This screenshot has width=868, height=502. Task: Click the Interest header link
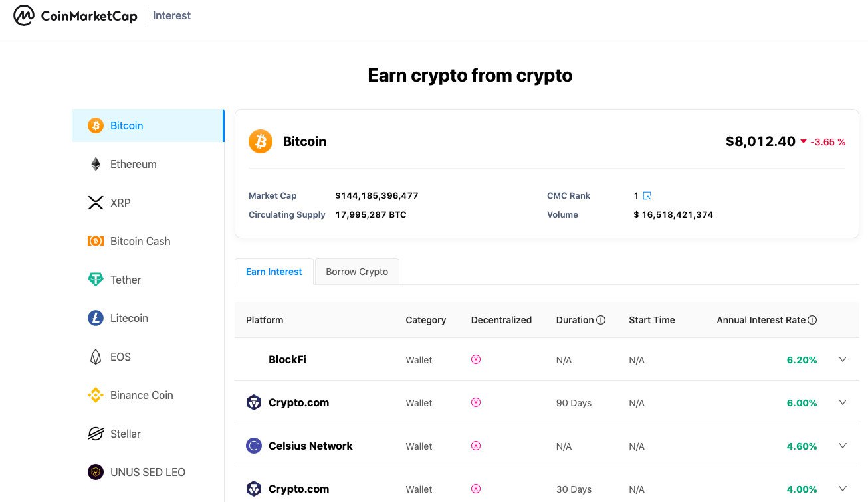point(171,16)
